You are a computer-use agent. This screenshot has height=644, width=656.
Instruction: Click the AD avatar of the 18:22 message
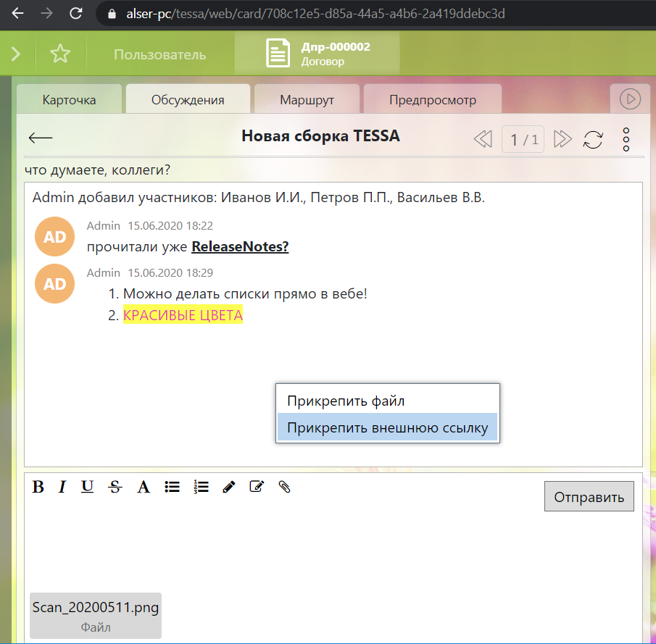pos(55,237)
